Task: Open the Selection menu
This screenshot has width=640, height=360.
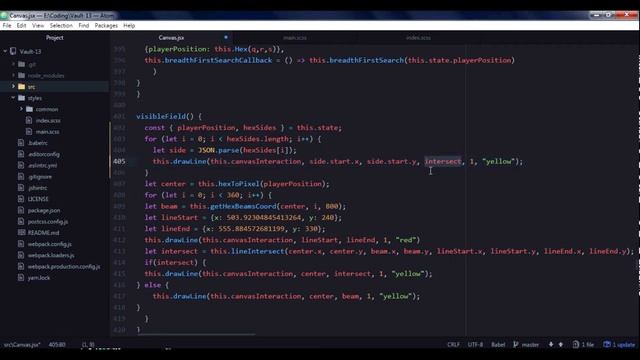Action: (x=61, y=25)
